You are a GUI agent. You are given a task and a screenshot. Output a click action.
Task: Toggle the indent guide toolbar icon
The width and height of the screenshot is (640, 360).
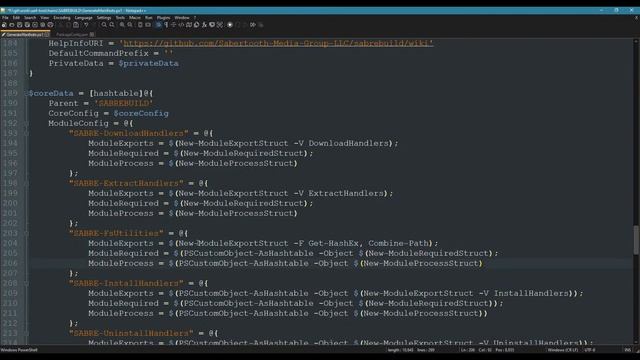tap(173, 25)
